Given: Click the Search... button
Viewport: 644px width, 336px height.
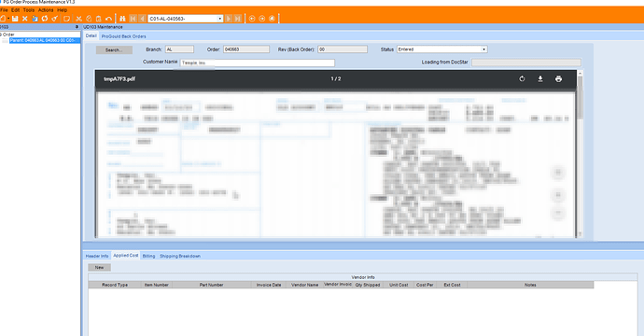Looking at the screenshot, I should point(114,49).
